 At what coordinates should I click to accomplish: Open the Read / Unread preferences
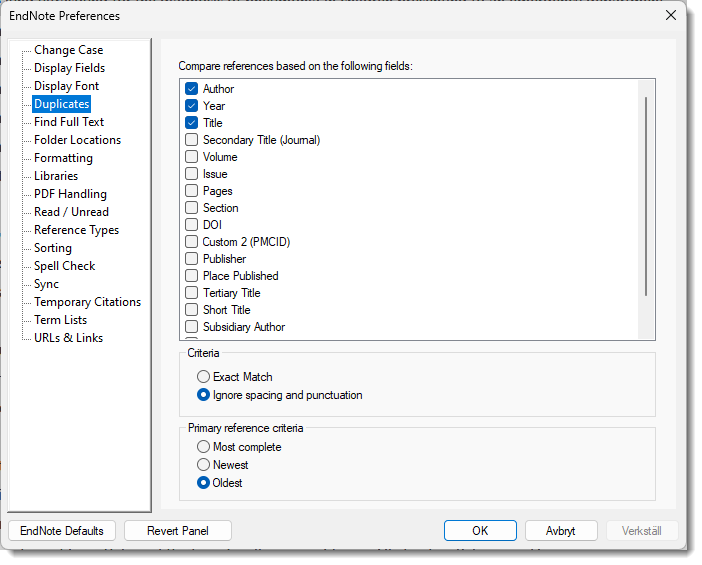click(71, 212)
